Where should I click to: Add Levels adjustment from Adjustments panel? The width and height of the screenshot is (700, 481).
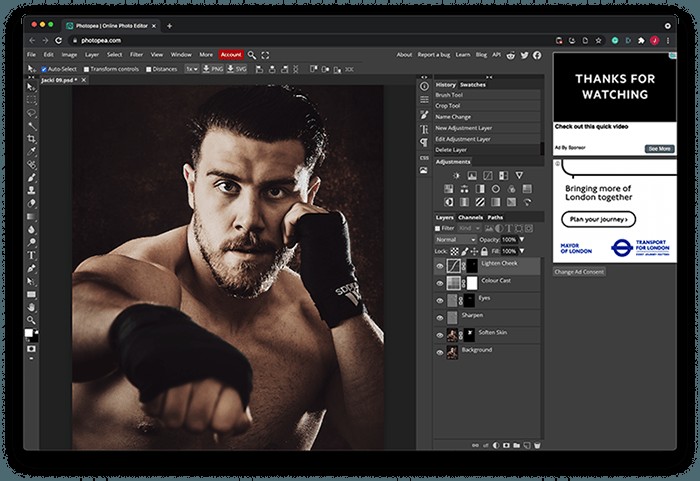pyautogui.click(x=472, y=176)
